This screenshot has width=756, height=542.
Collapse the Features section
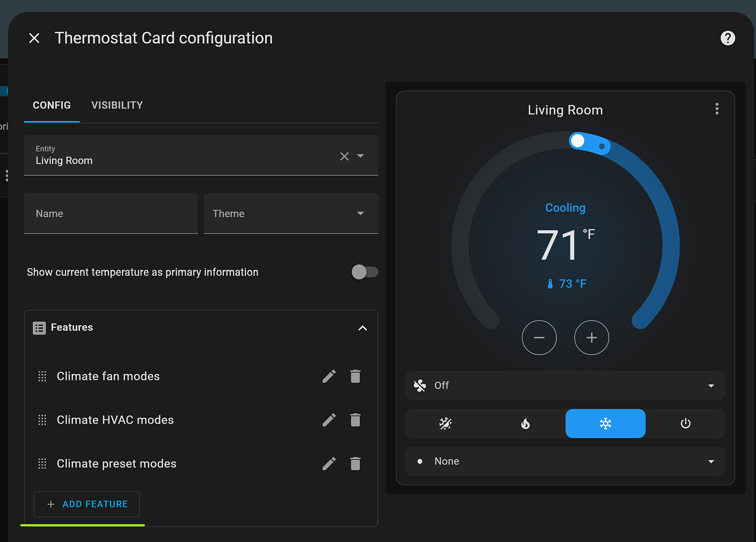pos(362,328)
